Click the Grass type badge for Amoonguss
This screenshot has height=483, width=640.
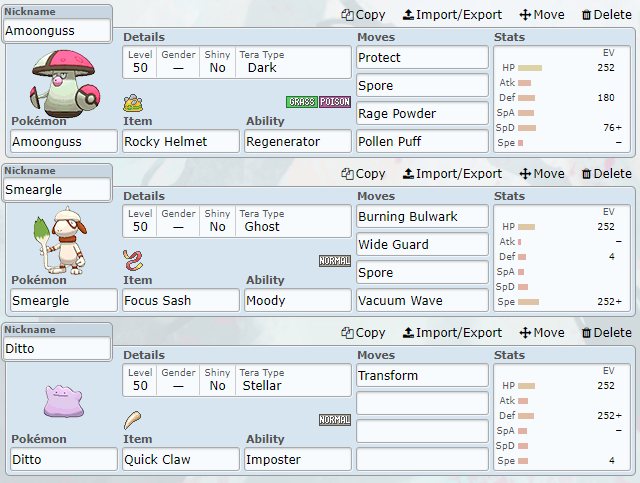pyautogui.click(x=302, y=102)
